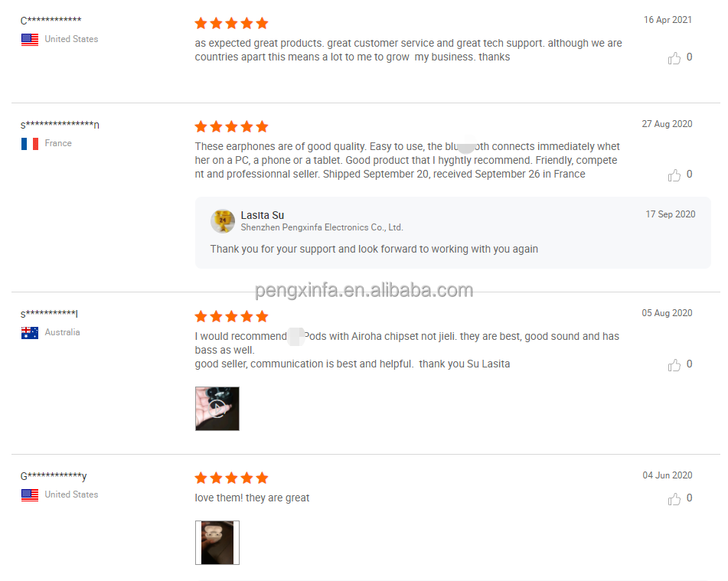Click the five-star rating on first review

click(232, 23)
